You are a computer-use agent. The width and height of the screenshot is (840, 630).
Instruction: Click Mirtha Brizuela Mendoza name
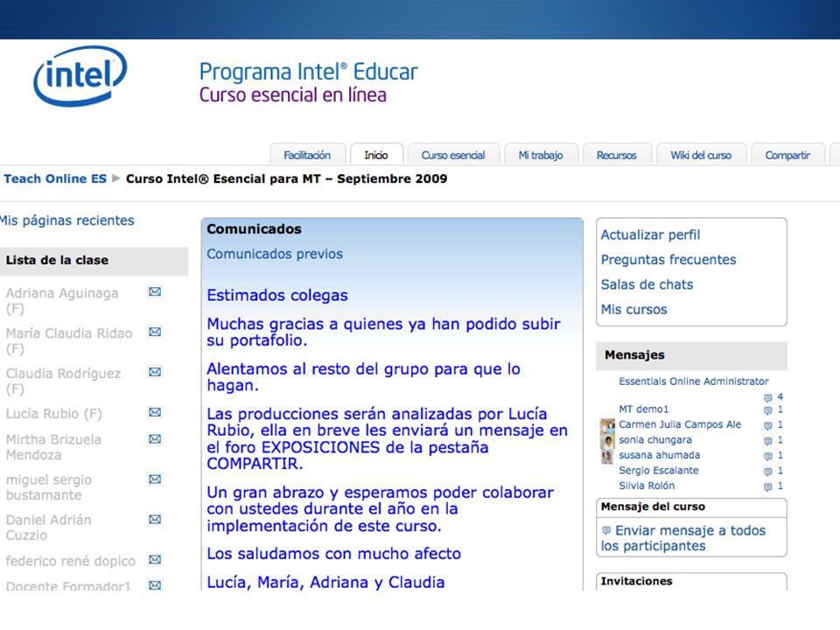53,447
